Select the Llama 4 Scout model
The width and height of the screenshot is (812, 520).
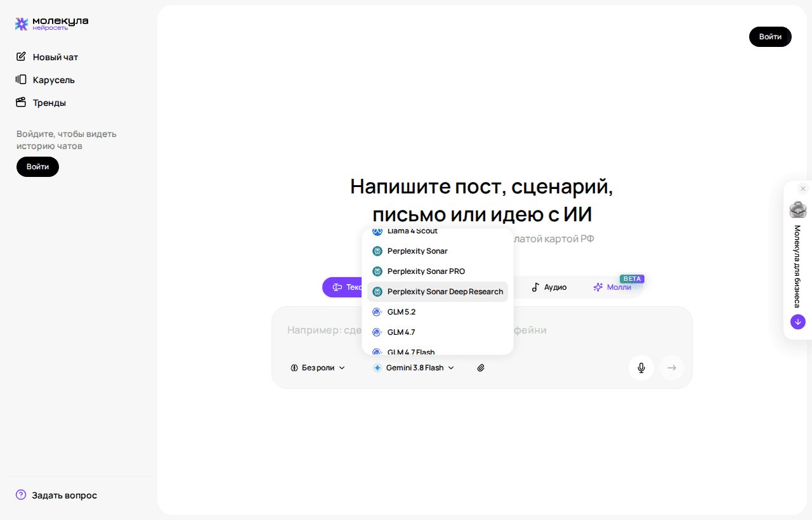438,231
